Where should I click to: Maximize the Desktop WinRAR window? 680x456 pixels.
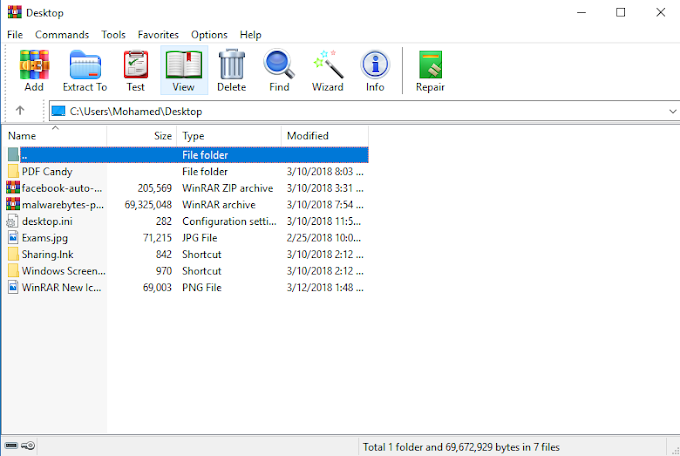pyautogui.click(x=621, y=12)
